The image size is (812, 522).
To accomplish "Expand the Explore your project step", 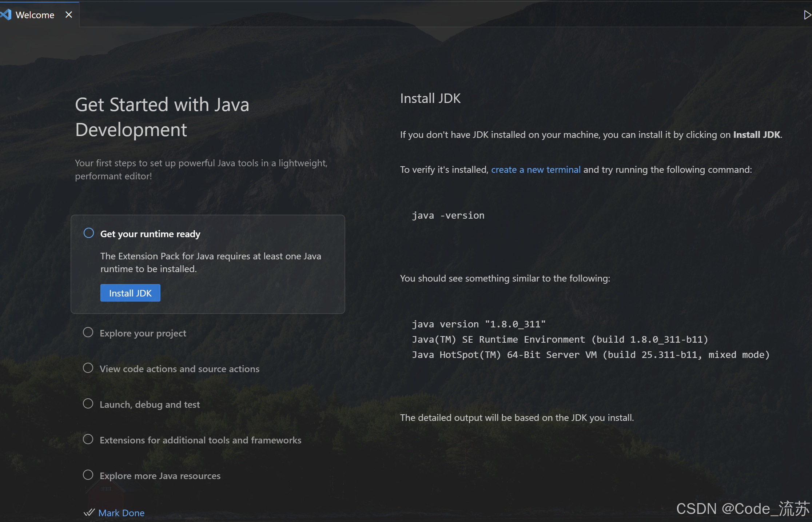I will (x=143, y=333).
